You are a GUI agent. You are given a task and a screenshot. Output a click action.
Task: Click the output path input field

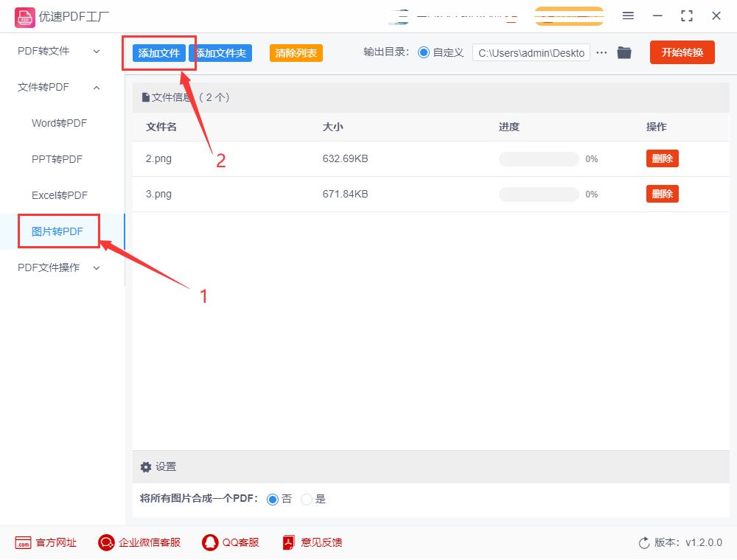click(x=531, y=52)
